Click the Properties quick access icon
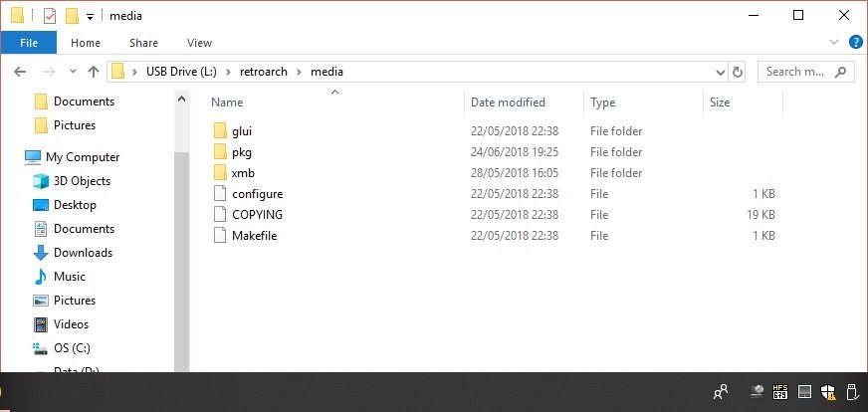The image size is (868, 412). point(50,16)
